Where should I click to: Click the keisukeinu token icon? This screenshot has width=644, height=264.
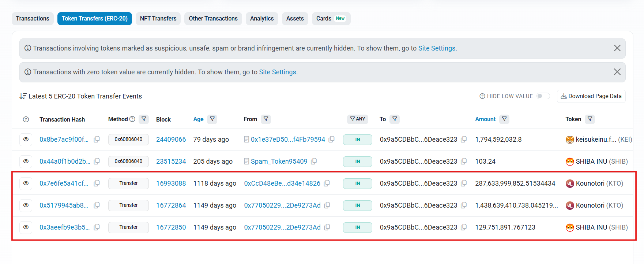point(570,140)
